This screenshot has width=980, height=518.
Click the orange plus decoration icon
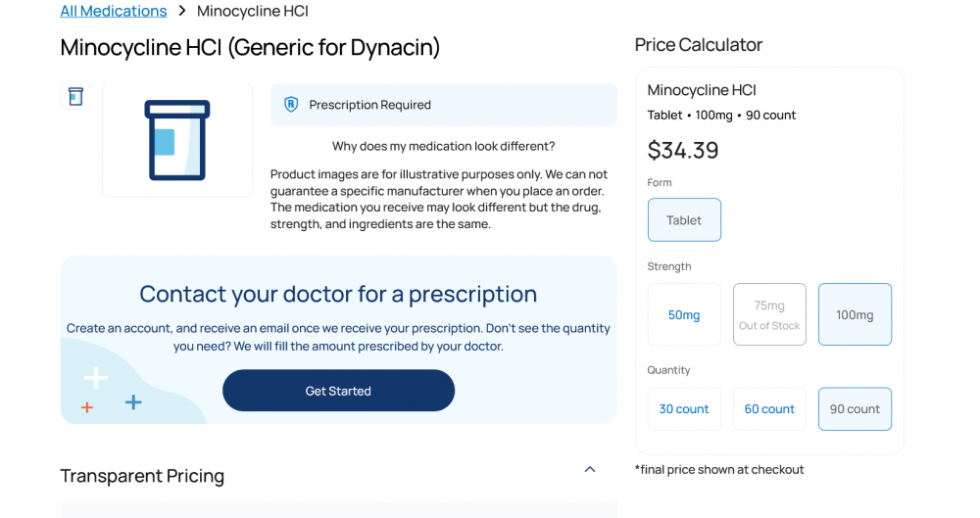click(x=87, y=406)
